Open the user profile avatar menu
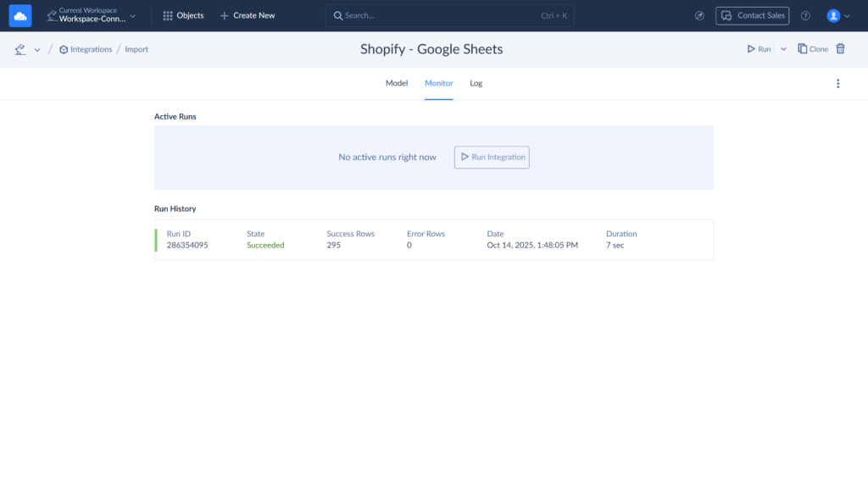Image resolution: width=868 pixels, height=488 pixels. [x=837, y=15]
